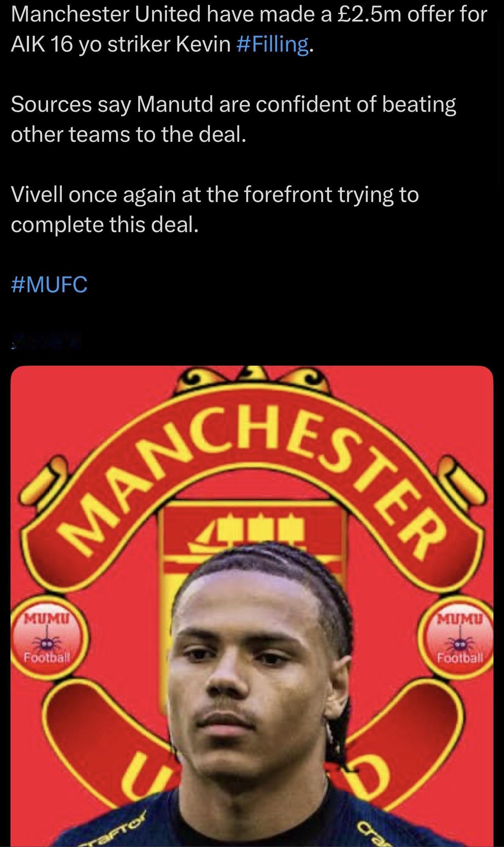Tap the #MUFC hashtag
504x847 pixels.
49,284
